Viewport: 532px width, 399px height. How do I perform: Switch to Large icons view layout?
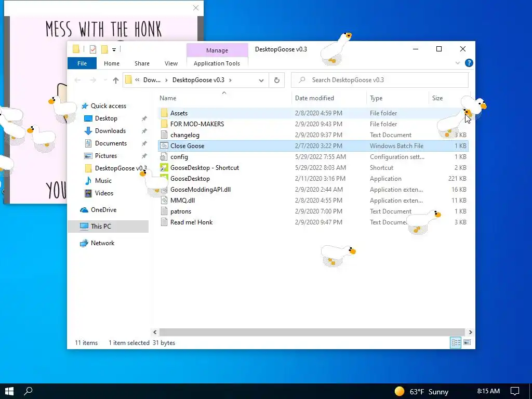tap(467, 342)
